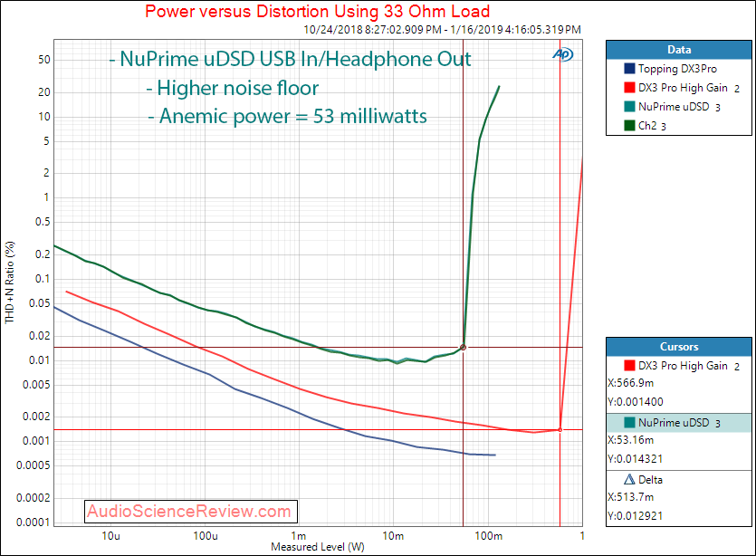Click the Delta triangle icon in Cursors
Image resolution: width=756 pixels, height=556 pixels.
tap(629, 479)
